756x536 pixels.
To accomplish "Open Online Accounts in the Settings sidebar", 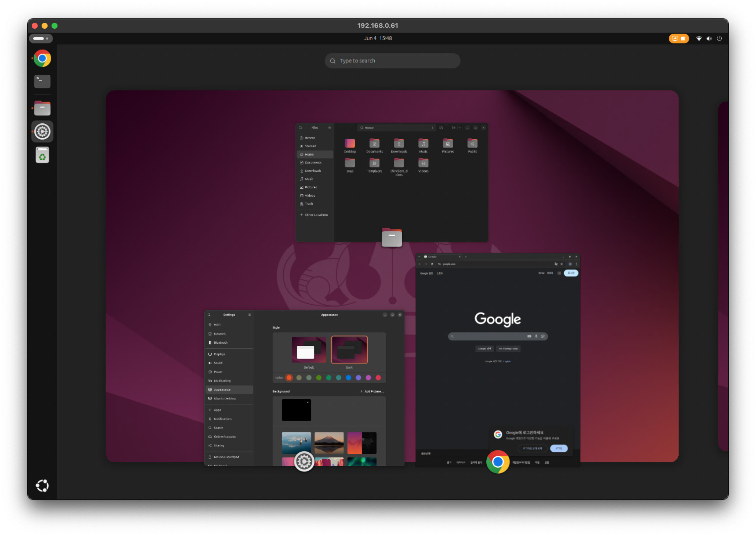I will click(229, 437).
